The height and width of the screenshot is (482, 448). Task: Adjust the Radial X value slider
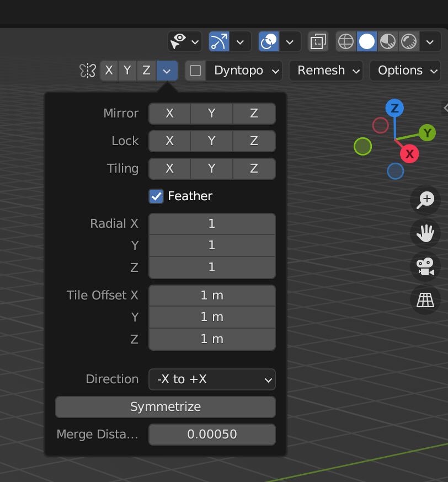coord(212,224)
